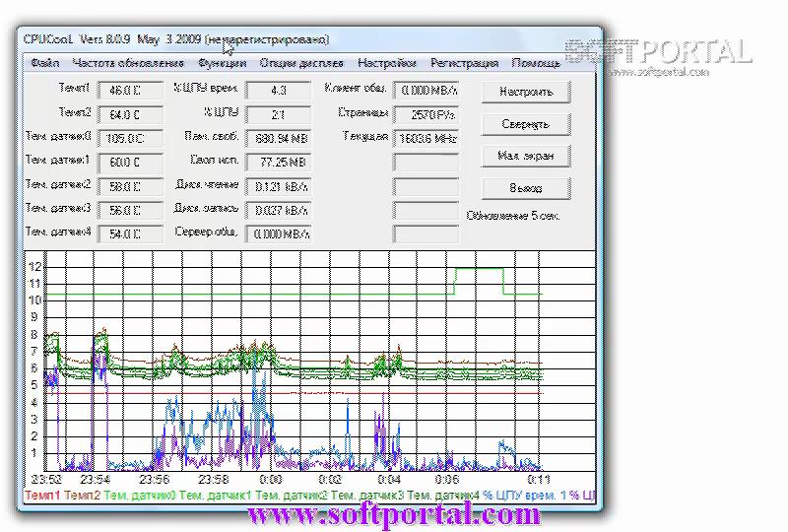
Task: Select the Темп1 value field
Action: (130, 91)
